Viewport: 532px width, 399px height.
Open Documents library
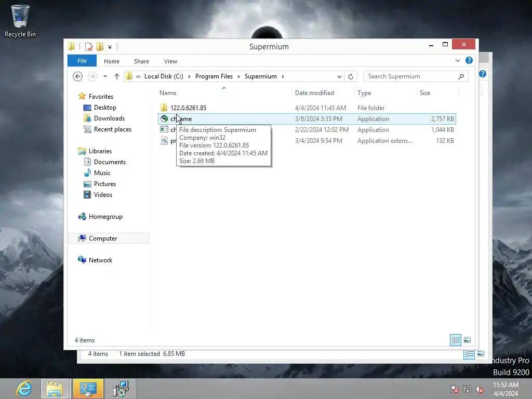point(110,162)
